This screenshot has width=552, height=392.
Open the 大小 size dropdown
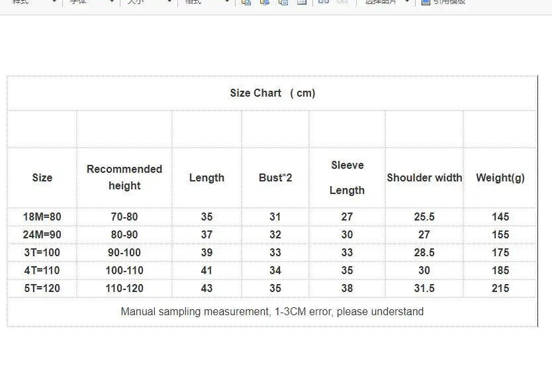coord(148,2)
